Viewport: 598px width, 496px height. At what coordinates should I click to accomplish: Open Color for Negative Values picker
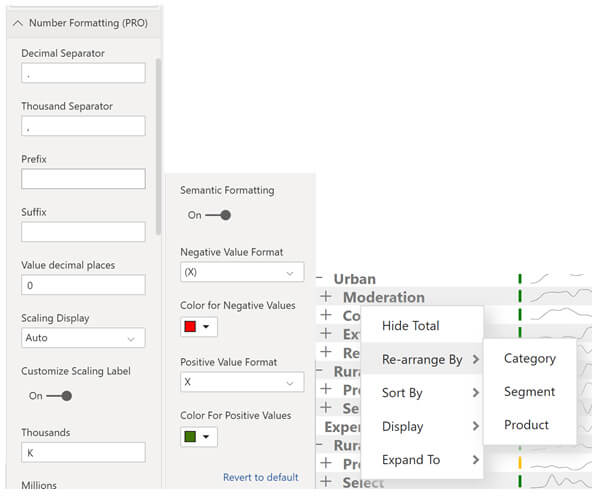pyautogui.click(x=199, y=327)
